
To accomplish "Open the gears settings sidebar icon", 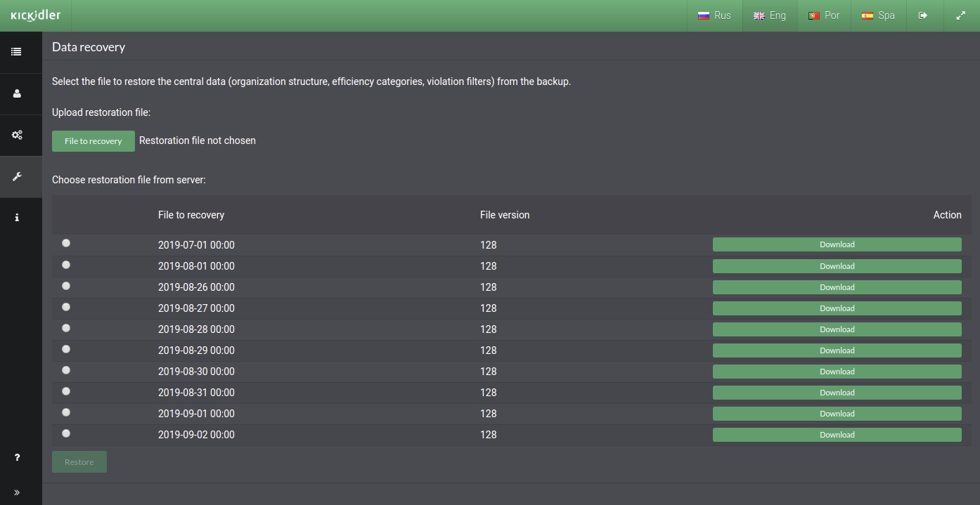I will click(17, 135).
